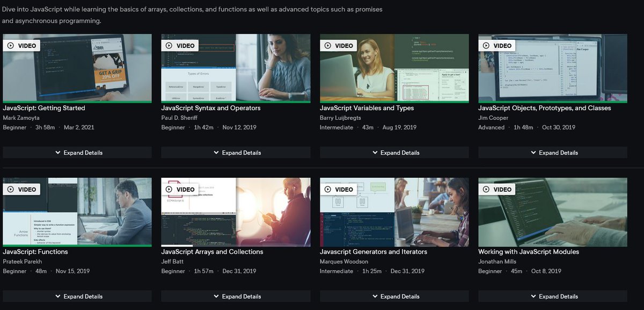644x310 pixels.
Task: Click the Nov 12, 2019 date text
Action: pos(240,127)
